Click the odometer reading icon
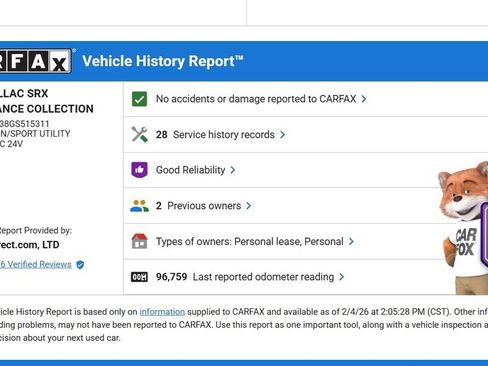 tap(139, 277)
